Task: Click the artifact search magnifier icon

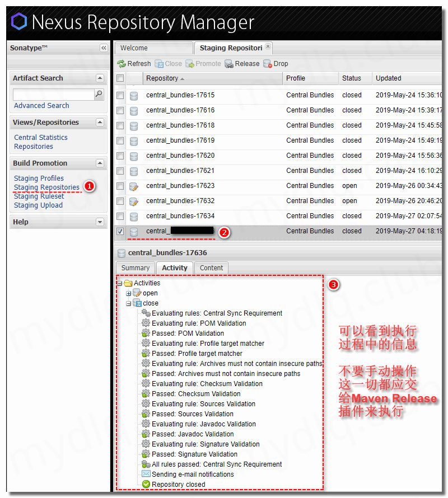Action: pos(99,94)
